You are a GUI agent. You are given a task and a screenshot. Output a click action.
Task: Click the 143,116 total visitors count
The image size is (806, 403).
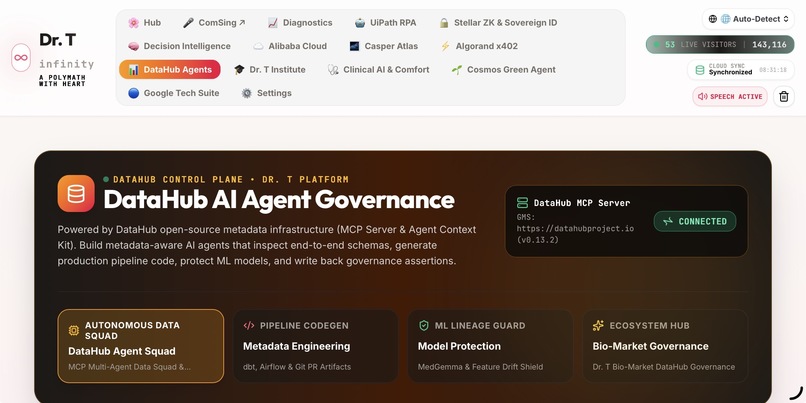coord(769,45)
